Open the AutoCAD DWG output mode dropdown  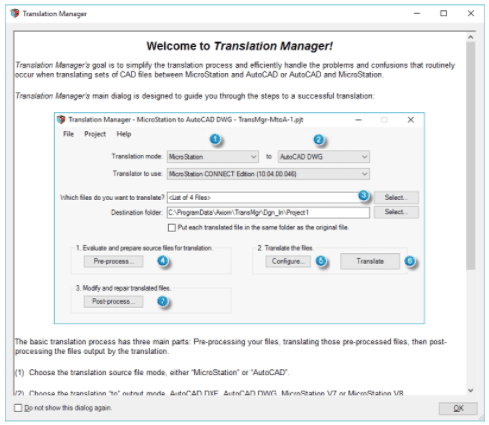[x=323, y=157]
